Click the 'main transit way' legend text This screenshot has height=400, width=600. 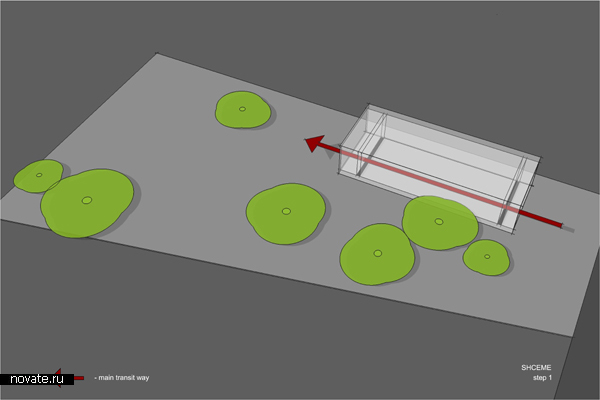[x=119, y=378]
